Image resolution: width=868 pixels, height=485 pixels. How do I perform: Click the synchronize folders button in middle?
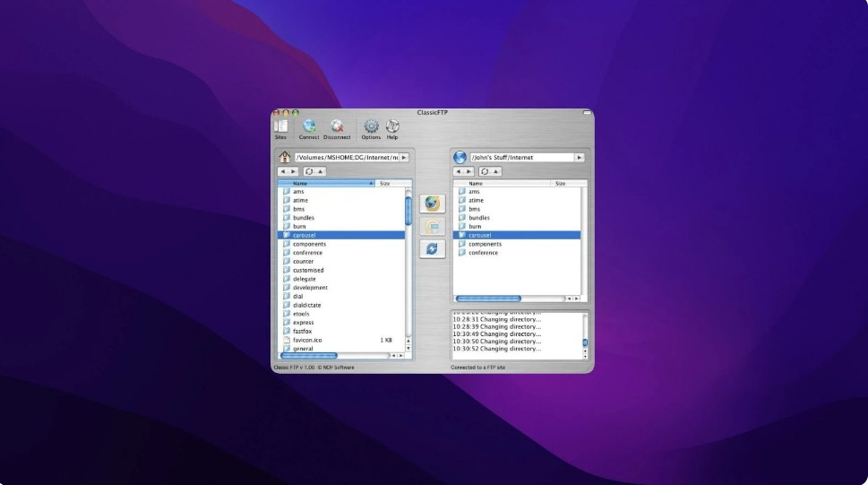pos(433,249)
